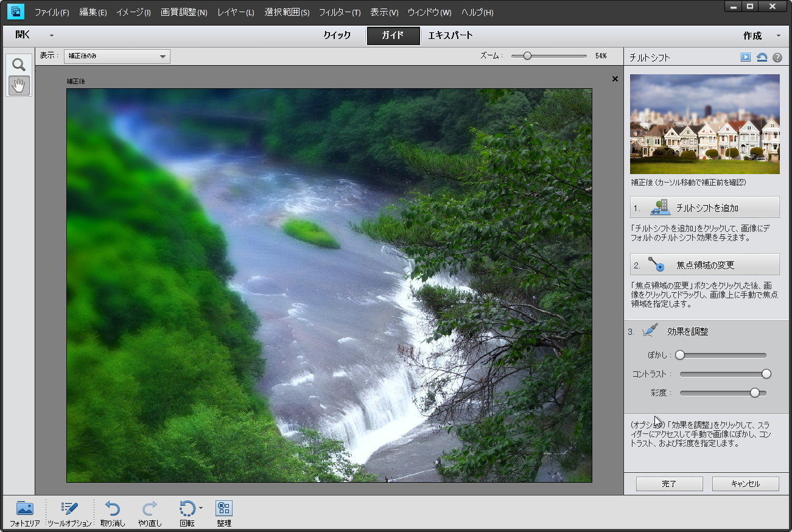Click the コントラスト slider handle
Viewport: 792px width, 532px height.
point(766,374)
